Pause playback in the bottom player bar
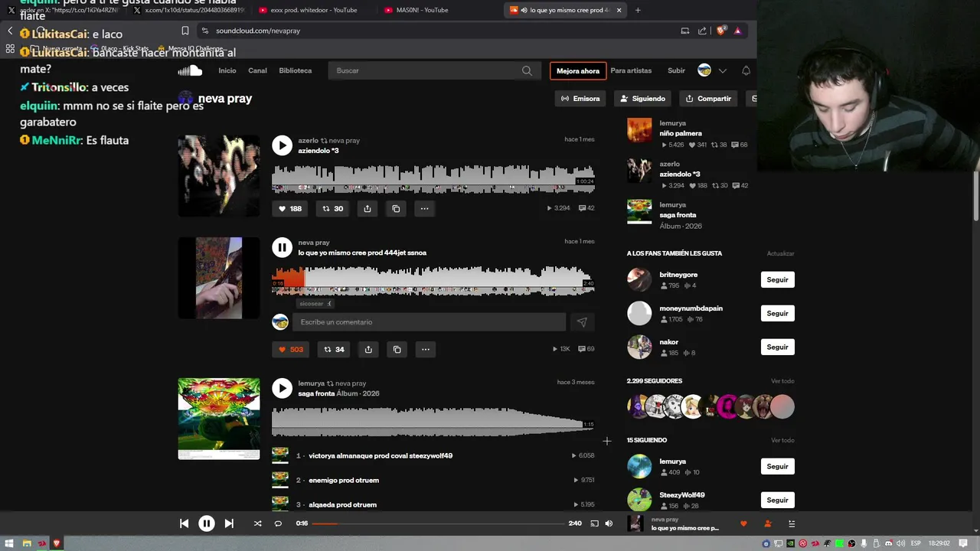The height and width of the screenshot is (551, 980). tap(207, 523)
